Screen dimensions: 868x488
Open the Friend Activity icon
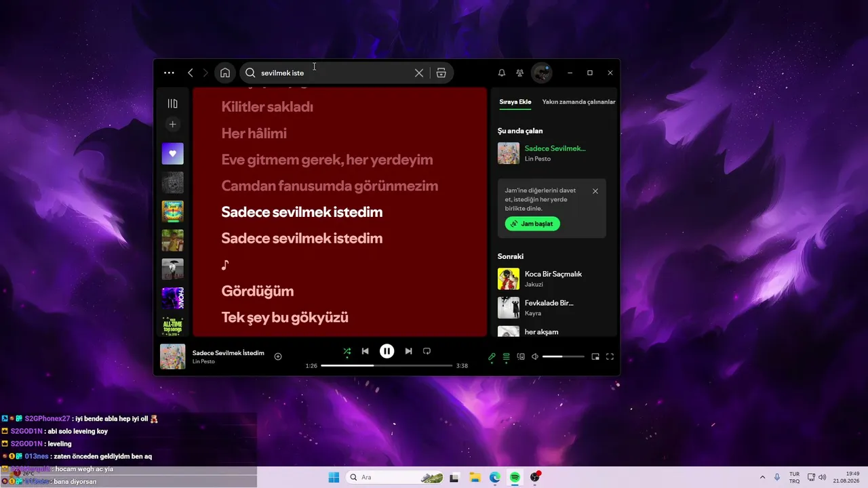click(x=520, y=73)
